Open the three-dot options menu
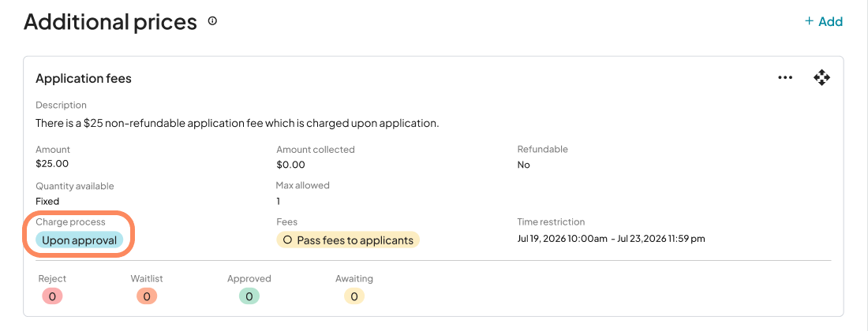This screenshot has height=331, width=868. coord(784,77)
